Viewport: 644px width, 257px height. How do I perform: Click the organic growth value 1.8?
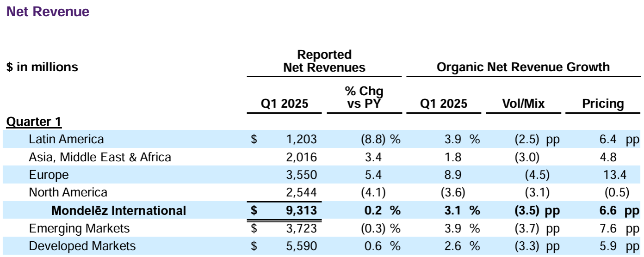[453, 157]
